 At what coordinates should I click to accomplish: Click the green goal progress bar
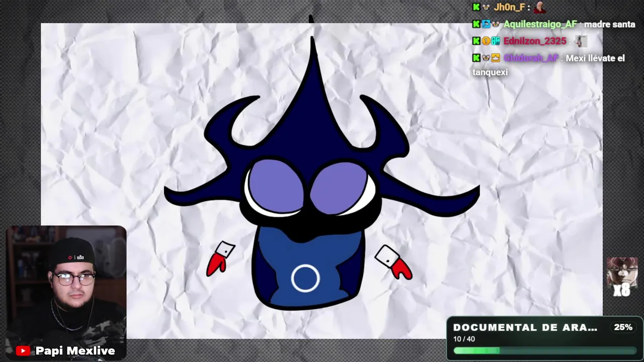[545, 350]
